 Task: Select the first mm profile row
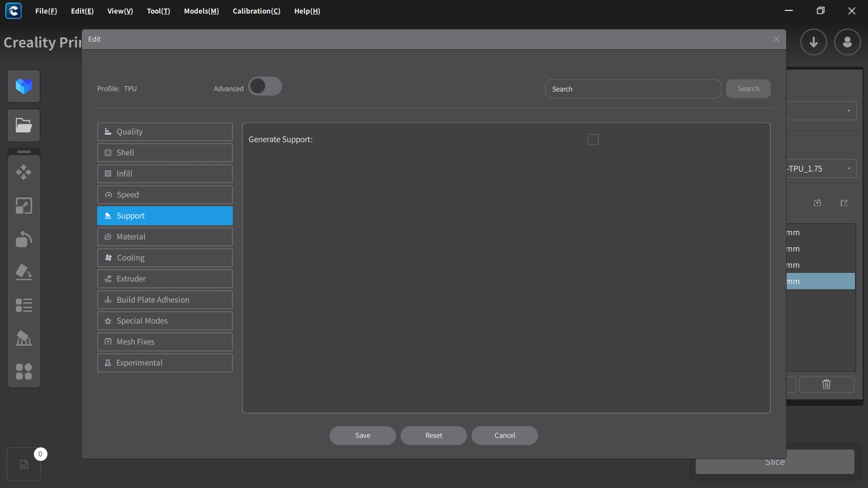click(821, 233)
